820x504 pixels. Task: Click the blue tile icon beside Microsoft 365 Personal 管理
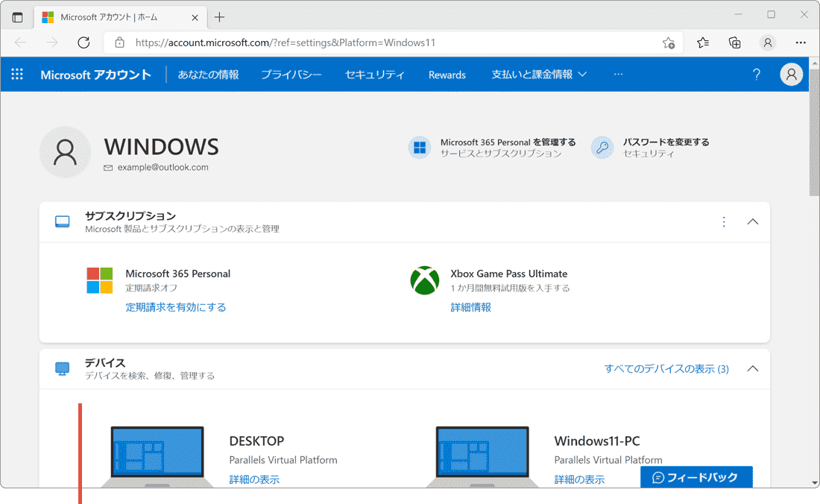pyautogui.click(x=419, y=148)
